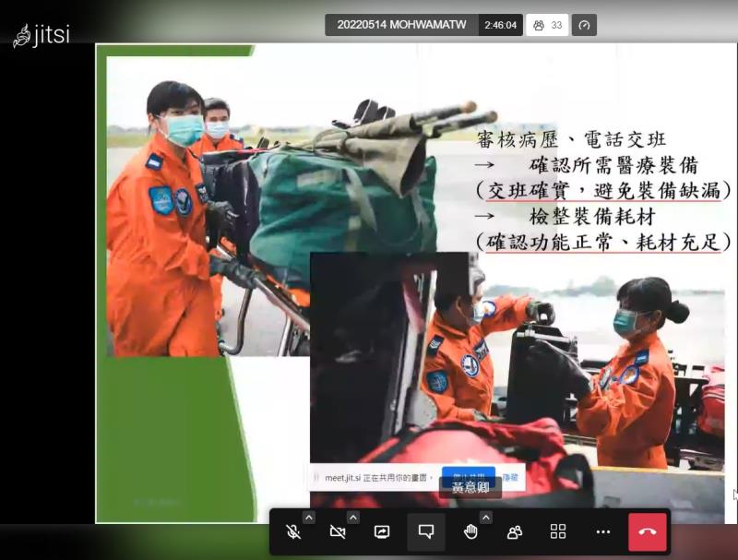This screenshot has height=560, width=738.
Task: Open connection performance settings icon
Action: [584, 25]
